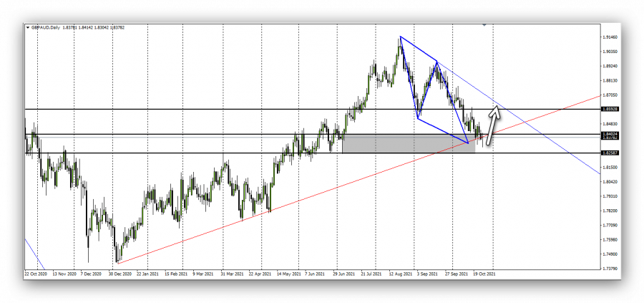Click the 1.82587 horizontal level price tag
This screenshot has width=644, height=303.
point(610,153)
